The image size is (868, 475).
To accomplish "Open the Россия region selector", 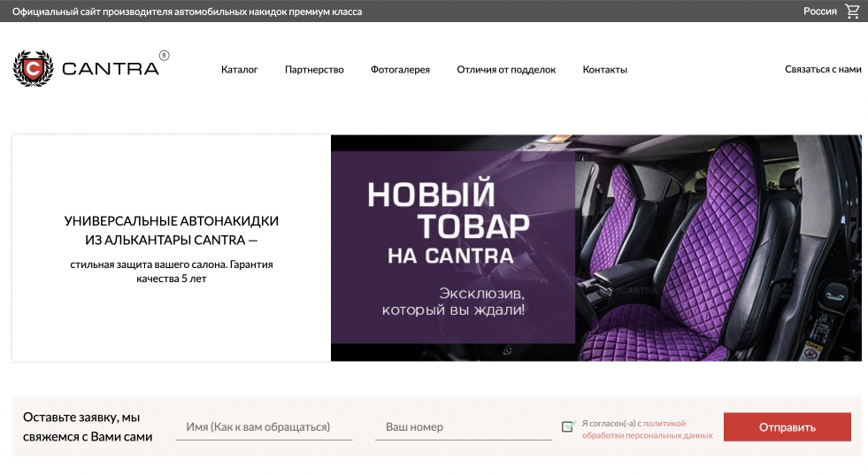I will click(x=820, y=11).
